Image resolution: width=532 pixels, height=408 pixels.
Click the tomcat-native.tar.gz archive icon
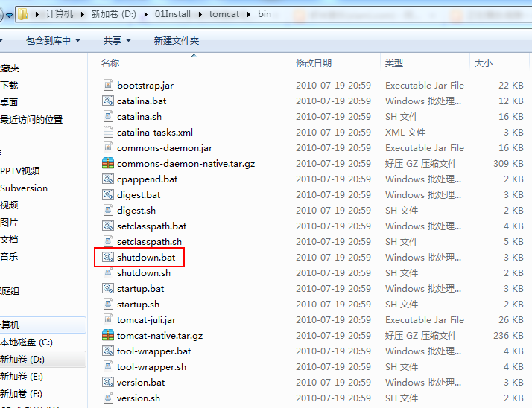point(108,335)
